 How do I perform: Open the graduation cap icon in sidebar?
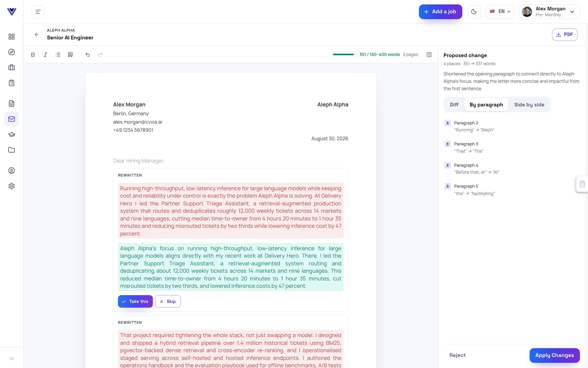(12, 134)
